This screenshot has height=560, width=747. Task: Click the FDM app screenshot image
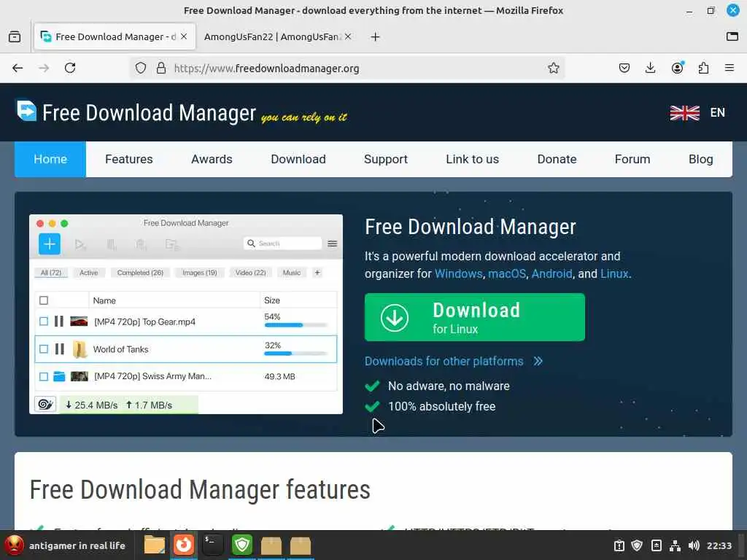coord(186,314)
